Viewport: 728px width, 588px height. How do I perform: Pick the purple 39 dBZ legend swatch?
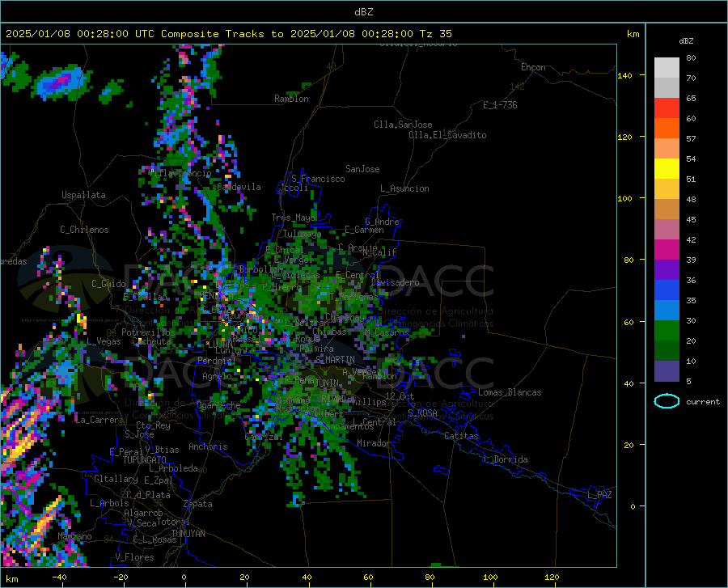tap(667, 269)
